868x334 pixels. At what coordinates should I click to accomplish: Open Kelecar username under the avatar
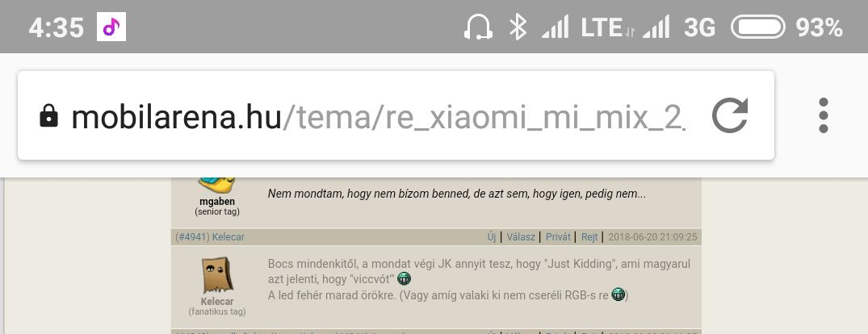217,302
